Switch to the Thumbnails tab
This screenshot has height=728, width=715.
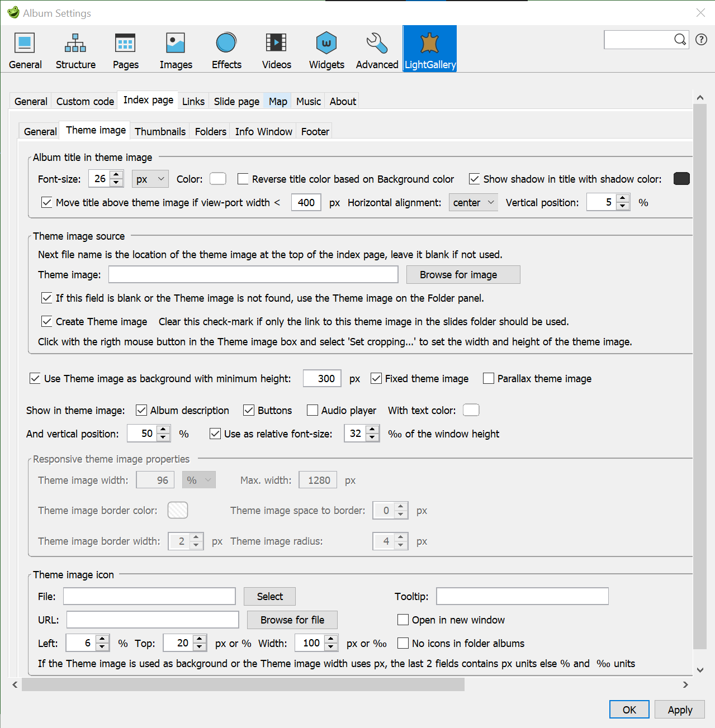coord(160,131)
